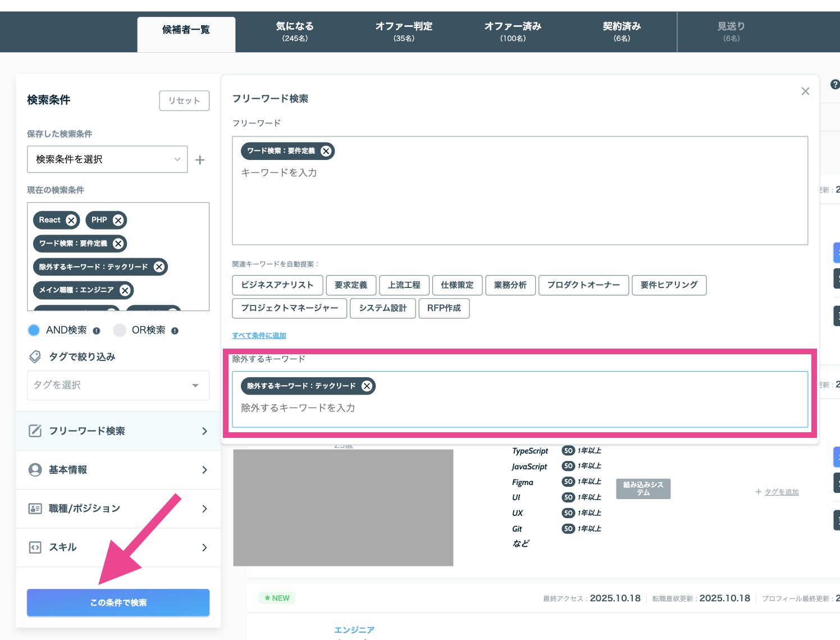Add suggested keyword 要求定義
The image size is (840, 640).
tap(351, 285)
